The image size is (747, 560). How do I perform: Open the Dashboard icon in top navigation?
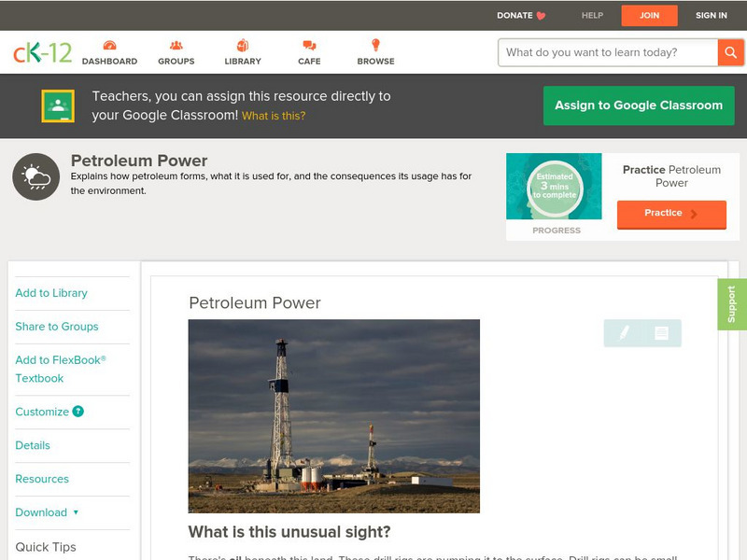tap(111, 44)
